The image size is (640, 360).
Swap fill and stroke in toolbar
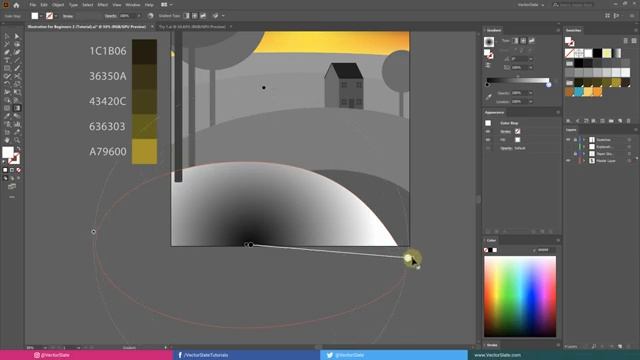tap(18, 149)
